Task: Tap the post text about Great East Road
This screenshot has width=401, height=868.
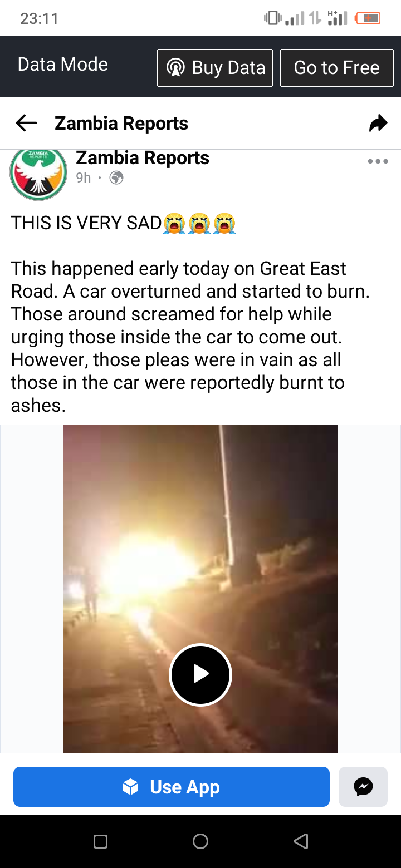Action: pyautogui.click(x=190, y=337)
